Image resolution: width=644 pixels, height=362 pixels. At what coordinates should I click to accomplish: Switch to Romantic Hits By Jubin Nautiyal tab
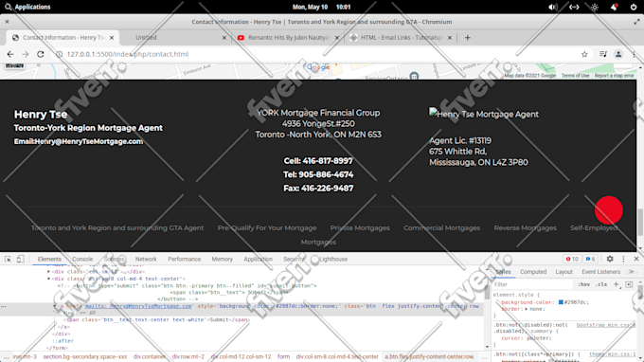point(288,37)
